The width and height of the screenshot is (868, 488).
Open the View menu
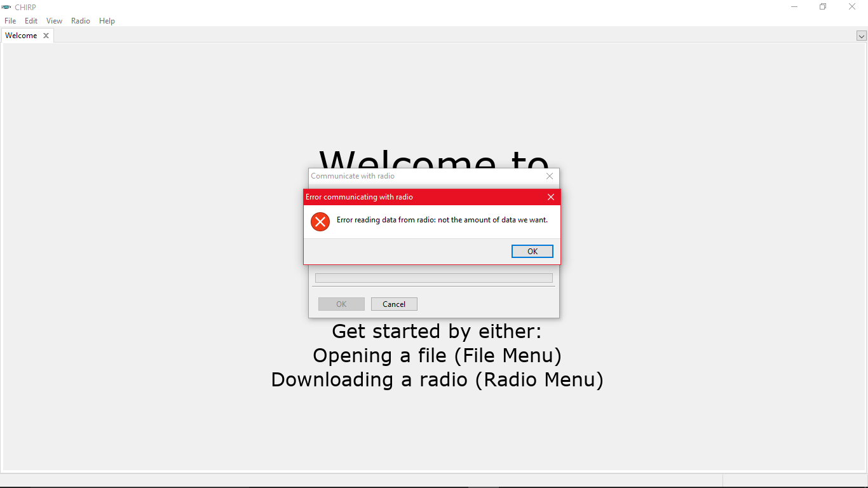[54, 21]
